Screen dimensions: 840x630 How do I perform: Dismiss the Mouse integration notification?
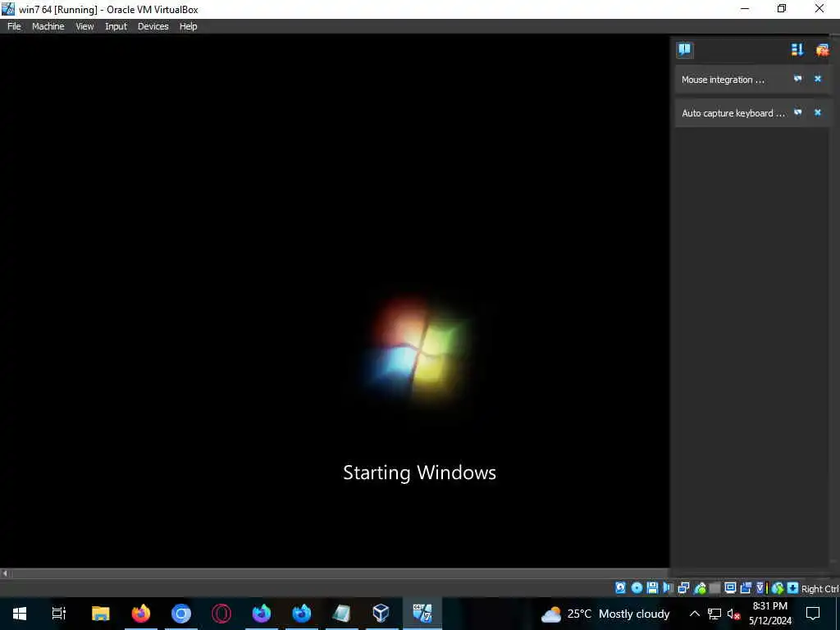point(818,79)
